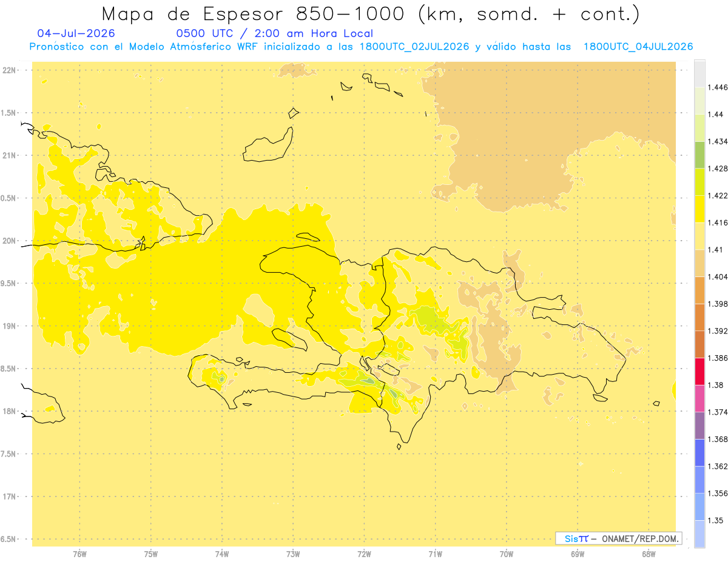Click the legend value '1.398'
Screen dimensions: 728x562
tap(718, 304)
